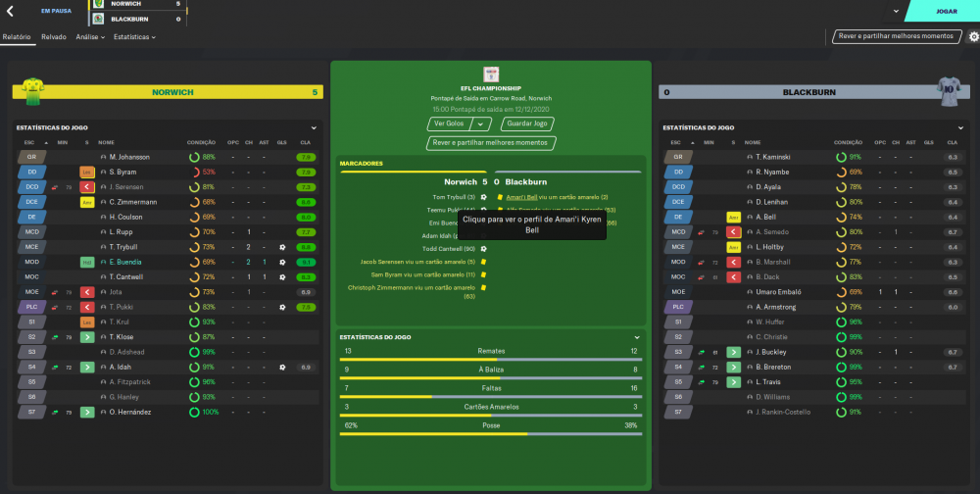The width and height of the screenshot is (980, 494).
Task: Sort Norwich table by ESC column
Action: (29, 142)
